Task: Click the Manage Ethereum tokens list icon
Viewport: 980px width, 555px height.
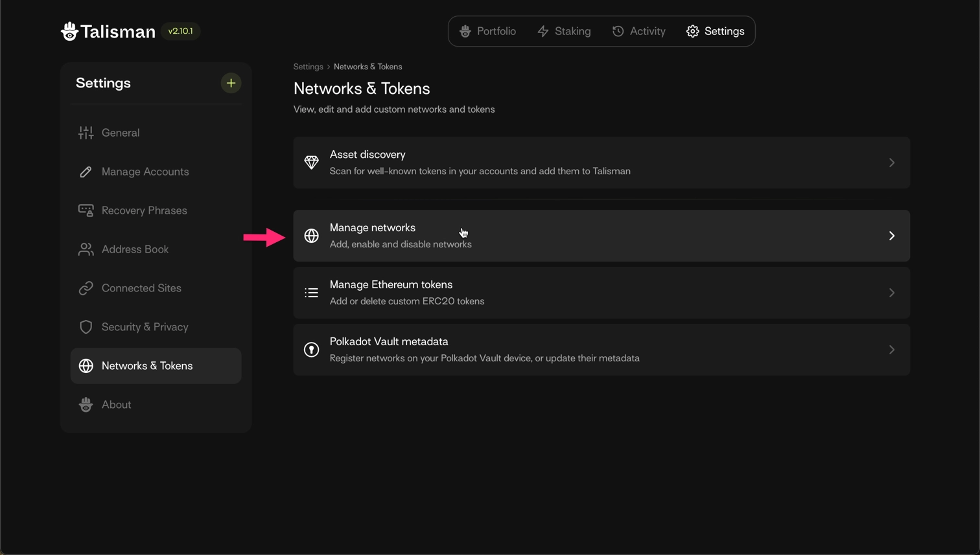Action: [x=312, y=293]
